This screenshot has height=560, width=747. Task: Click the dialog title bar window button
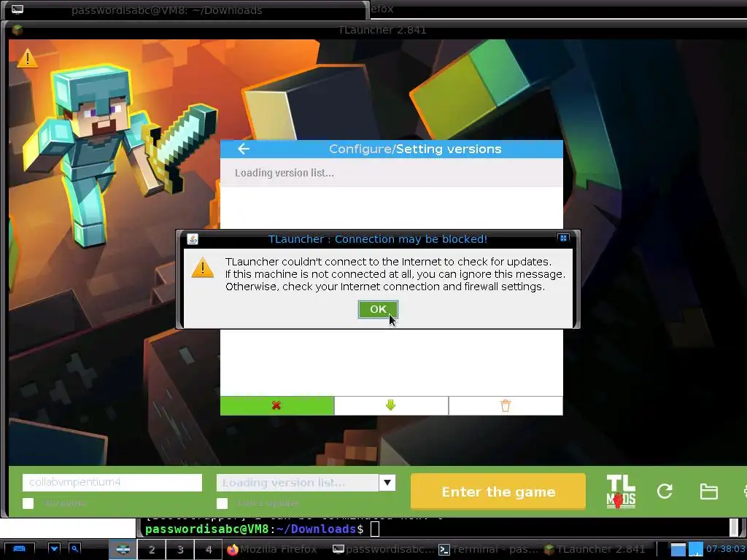[563, 238]
